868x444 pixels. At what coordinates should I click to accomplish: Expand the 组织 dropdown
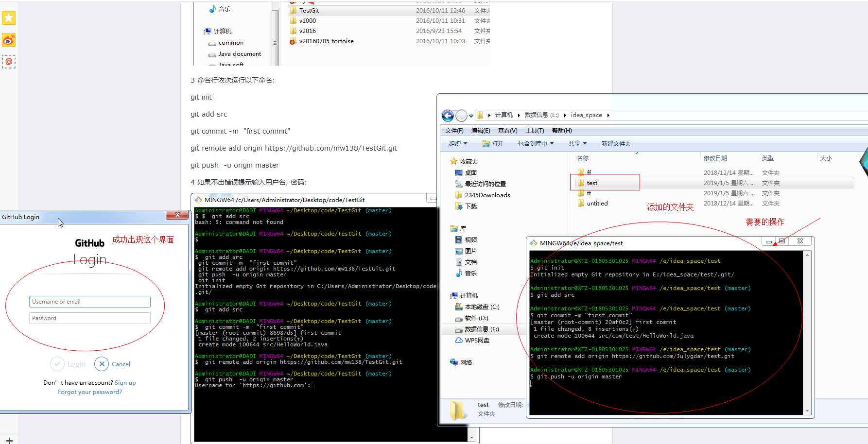pos(458,144)
